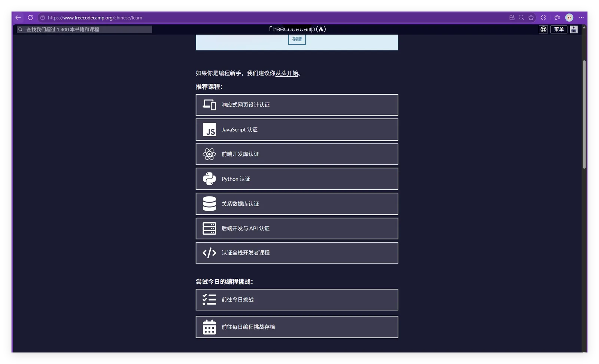Open JavaScript 认证 course
The height and width of the screenshot is (364, 599).
click(x=297, y=129)
